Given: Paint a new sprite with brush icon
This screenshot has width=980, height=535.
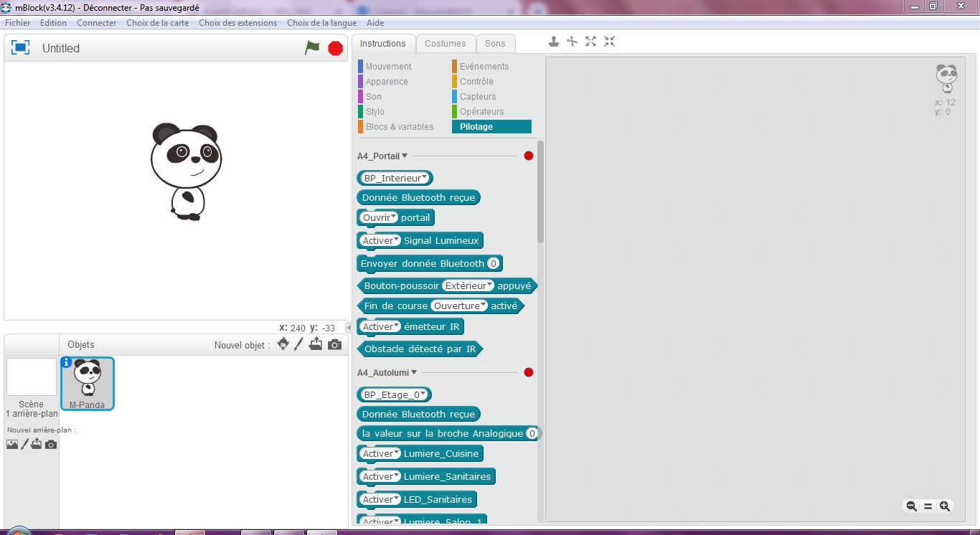Looking at the screenshot, I should coord(299,345).
